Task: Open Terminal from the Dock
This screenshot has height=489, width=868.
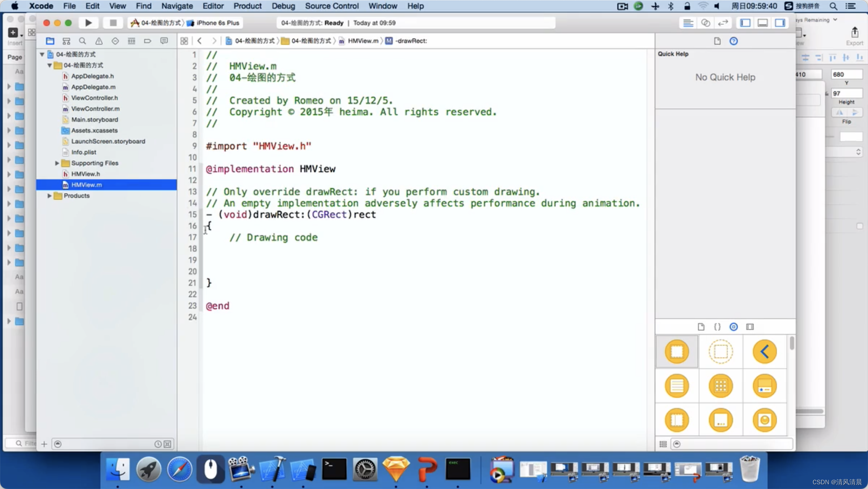Action: coord(334,469)
